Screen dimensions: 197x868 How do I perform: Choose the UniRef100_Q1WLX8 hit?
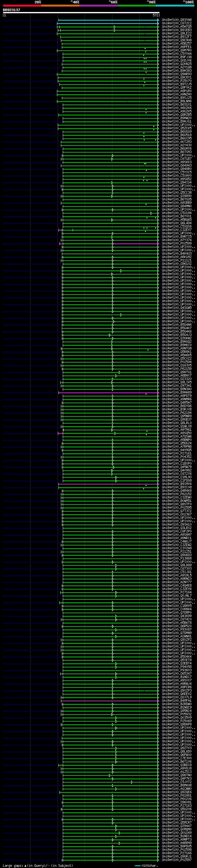(177, 426)
